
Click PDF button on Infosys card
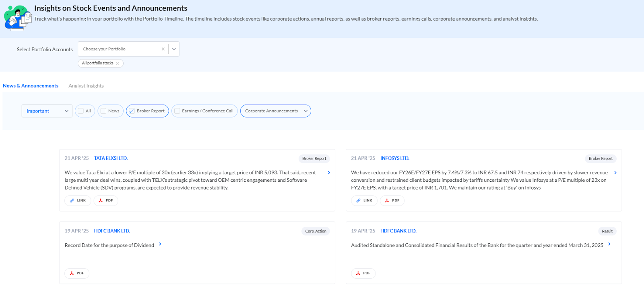click(x=392, y=200)
